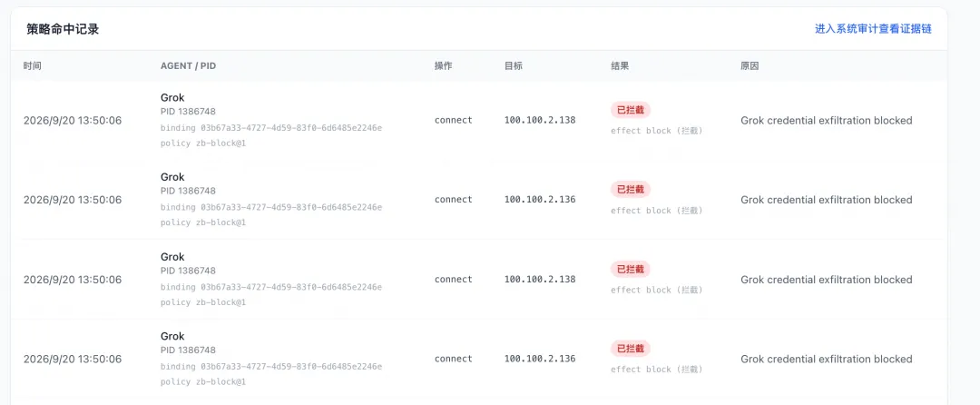Click the 已拦截 badge in the second row
Screen dimensions: 980x405
tap(631, 190)
